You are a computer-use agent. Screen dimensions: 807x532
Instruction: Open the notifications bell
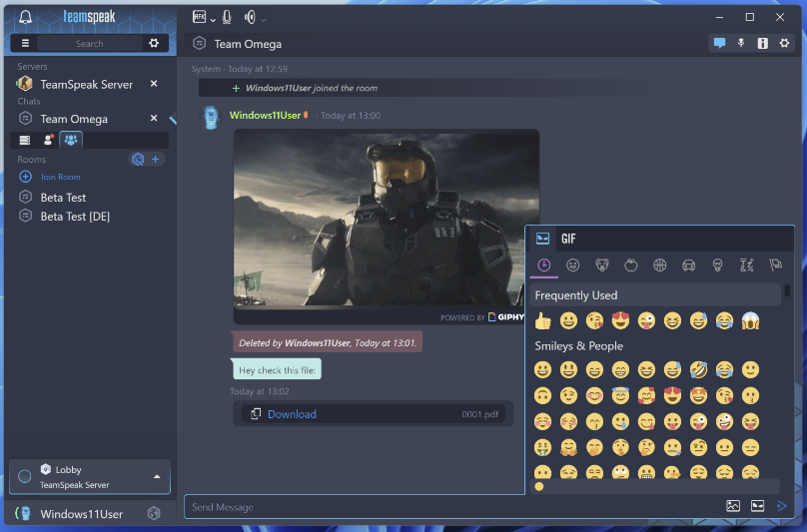pos(25,17)
